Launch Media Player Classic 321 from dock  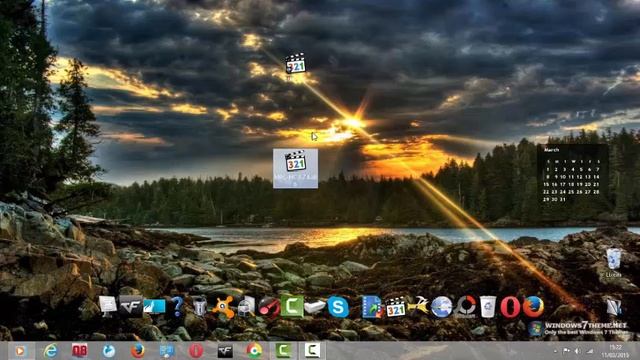click(396, 307)
